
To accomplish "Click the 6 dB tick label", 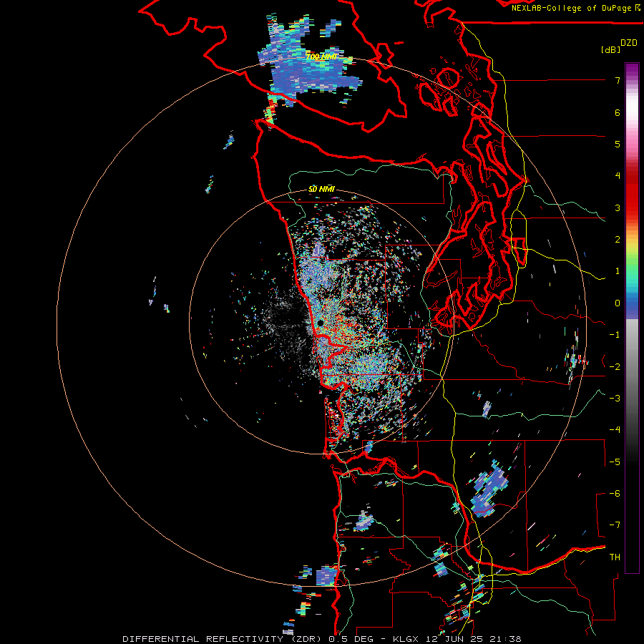I will [618, 112].
